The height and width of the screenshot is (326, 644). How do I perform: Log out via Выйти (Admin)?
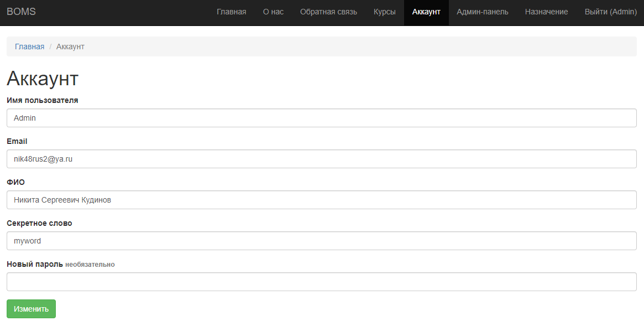(x=610, y=12)
